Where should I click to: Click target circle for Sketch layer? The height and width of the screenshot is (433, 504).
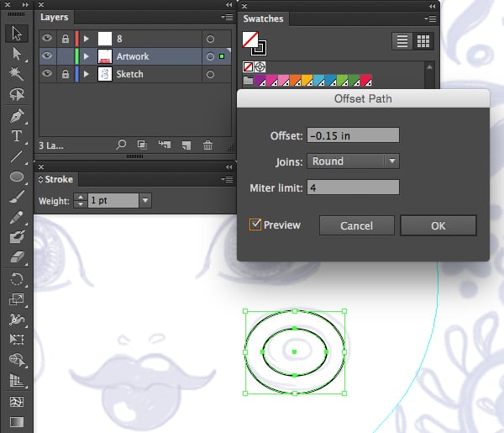(210, 74)
